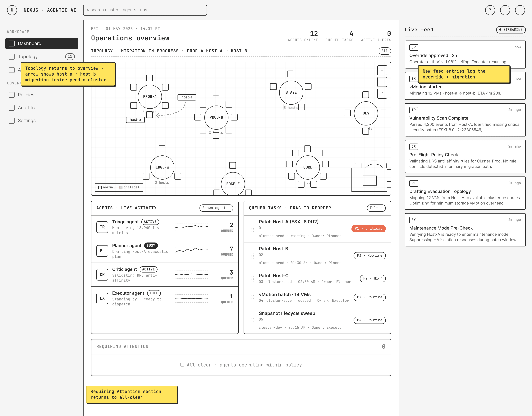
Task: Click the 0 Active Alerts stat
Action: 376,36
